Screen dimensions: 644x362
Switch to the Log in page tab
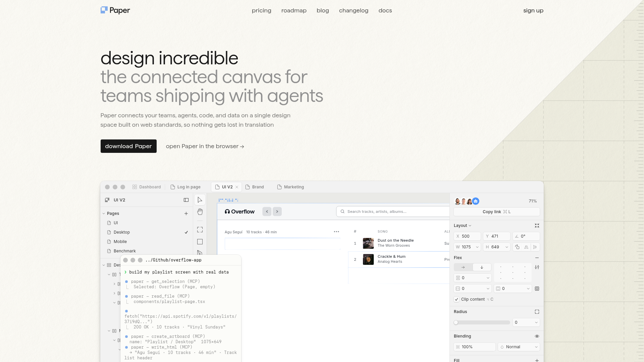[x=185, y=187]
